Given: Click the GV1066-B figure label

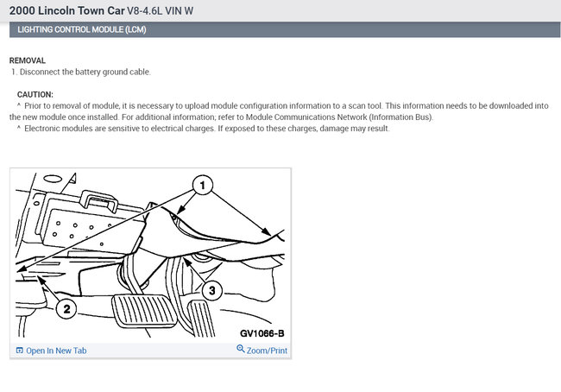Looking at the screenshot, I should click(x=262, y=333).
